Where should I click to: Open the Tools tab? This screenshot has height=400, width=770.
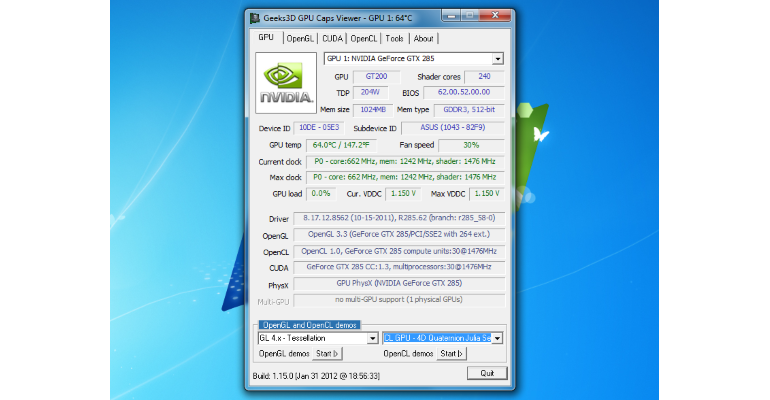pos(394,38)
